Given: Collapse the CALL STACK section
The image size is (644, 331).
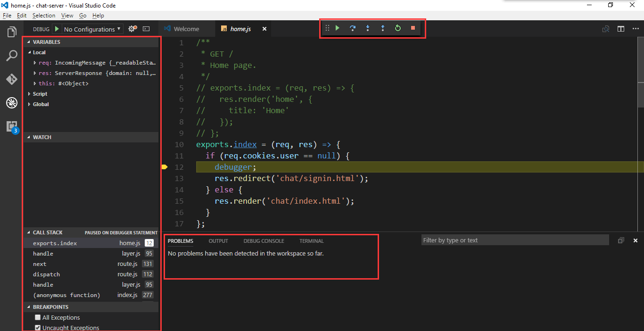Looking at the screenshot, I should point(91,232).
